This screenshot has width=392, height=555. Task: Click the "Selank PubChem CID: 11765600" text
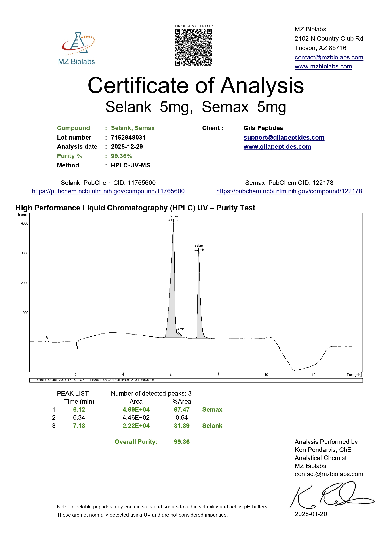coord(108,183)
